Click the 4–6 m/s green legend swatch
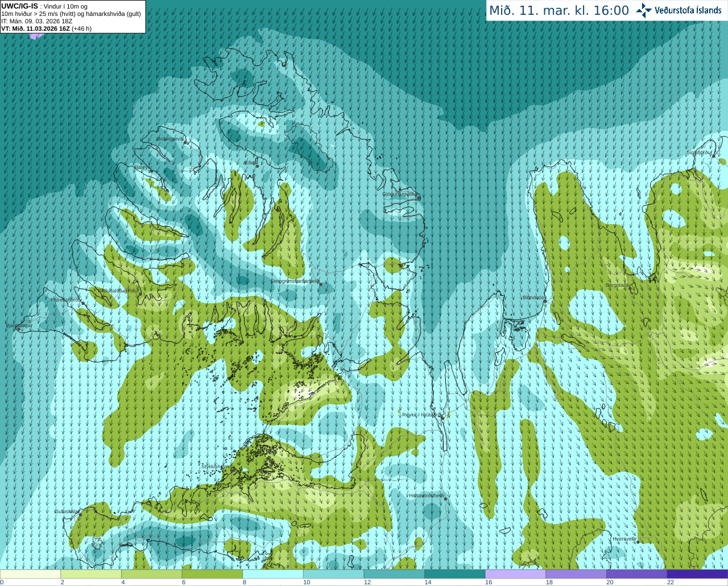The height and width of the screenshot is (586, 728). pos(151,574)
